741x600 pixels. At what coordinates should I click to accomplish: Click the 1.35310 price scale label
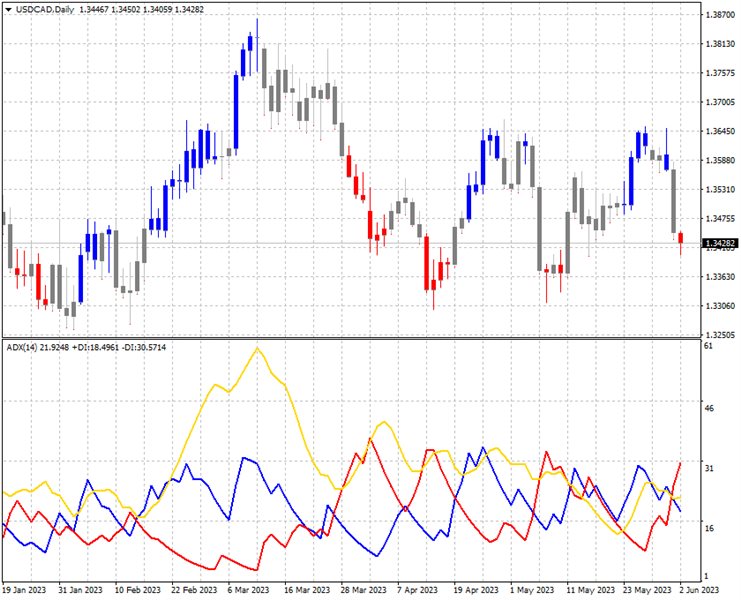point(720,189)
